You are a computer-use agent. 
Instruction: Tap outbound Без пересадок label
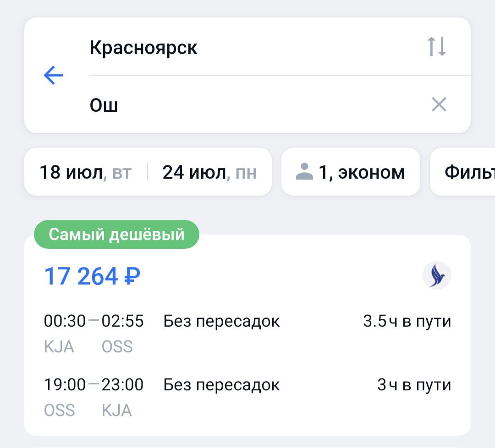[221, 322]
